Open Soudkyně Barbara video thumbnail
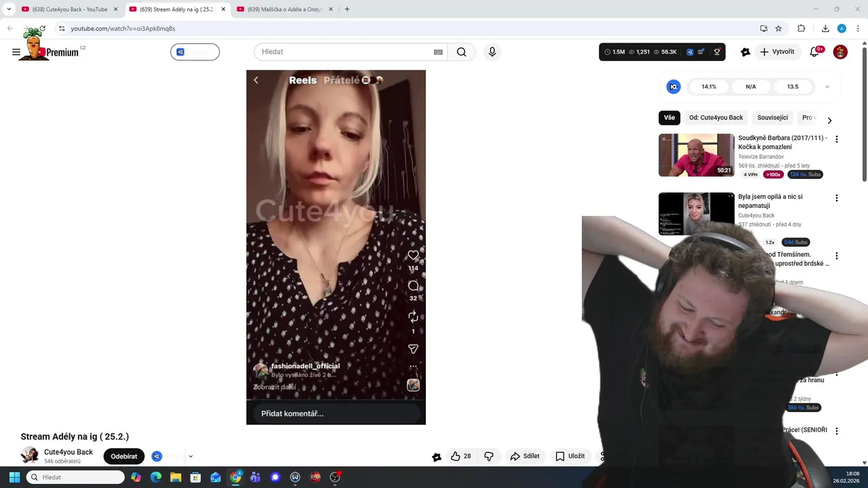 (x=696, y=155)
